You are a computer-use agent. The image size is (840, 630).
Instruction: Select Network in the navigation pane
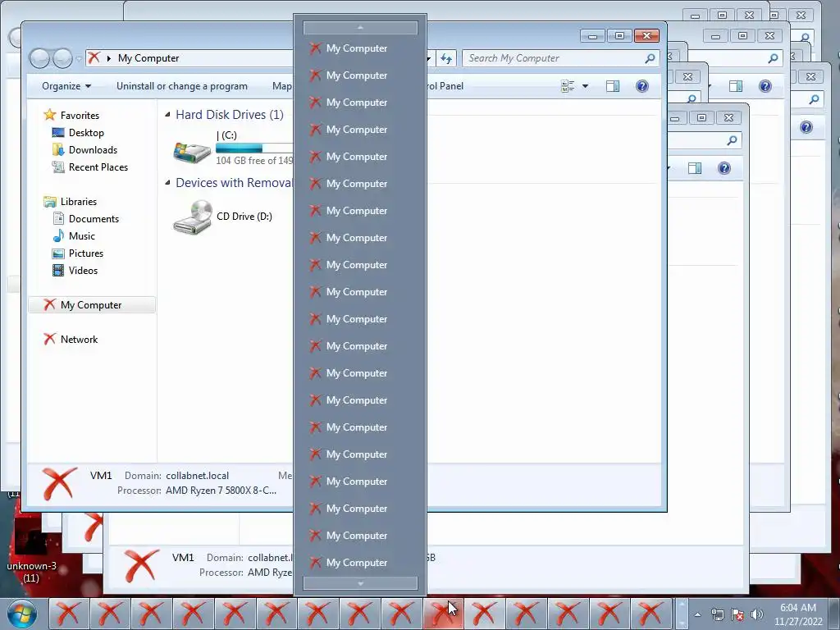79,339
